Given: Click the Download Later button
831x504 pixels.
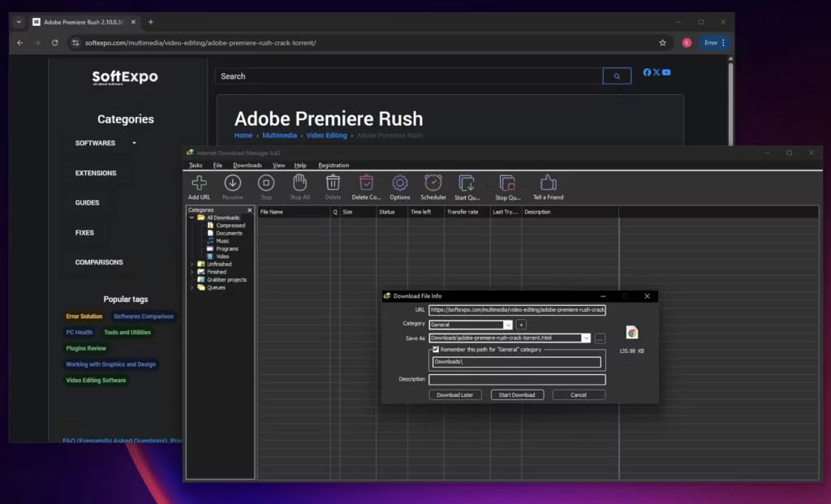Looking at the screenshot, I should (455, 395).
